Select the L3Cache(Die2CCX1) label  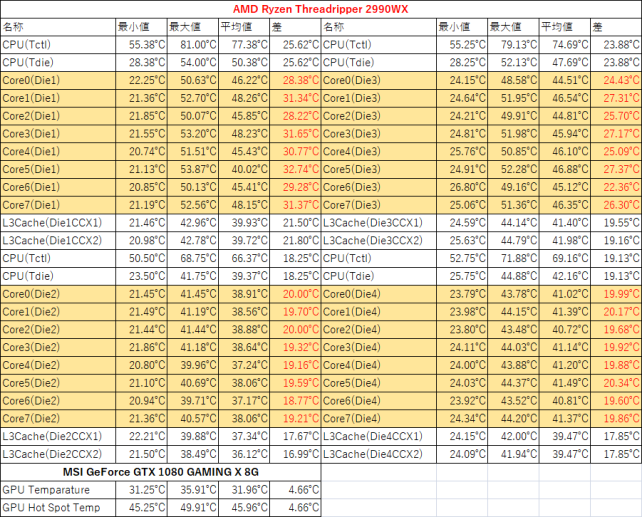[x=58, y=436]
